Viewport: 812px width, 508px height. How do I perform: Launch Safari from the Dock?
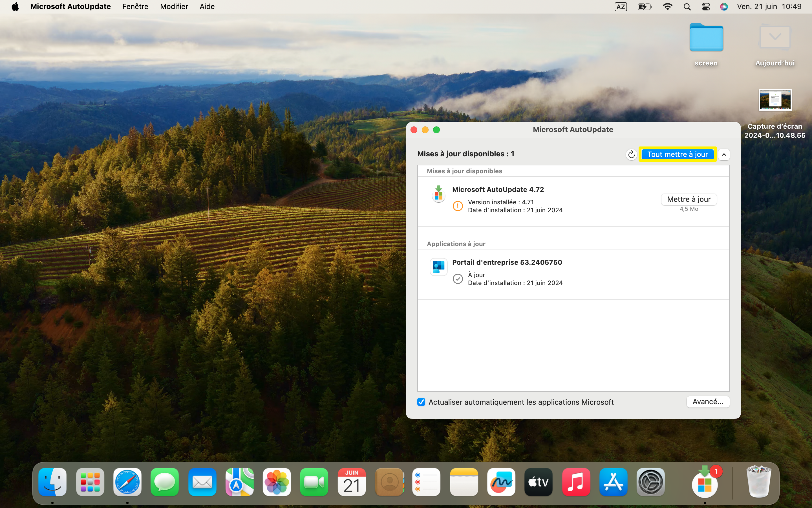(127, 482)
